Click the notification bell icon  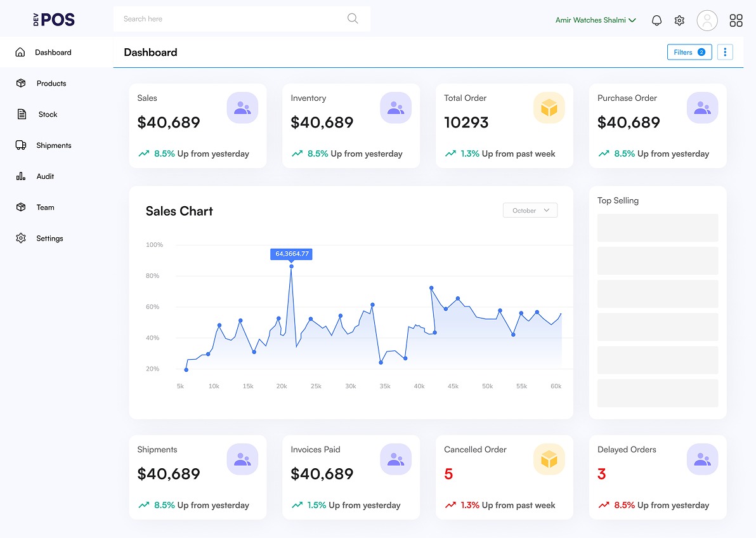[x=656, y=20]
